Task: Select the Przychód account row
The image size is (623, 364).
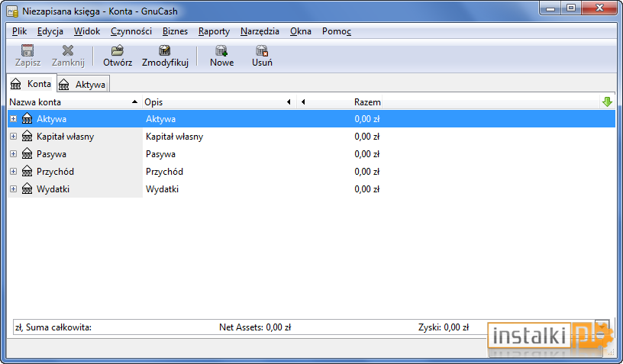Action: 311,171
